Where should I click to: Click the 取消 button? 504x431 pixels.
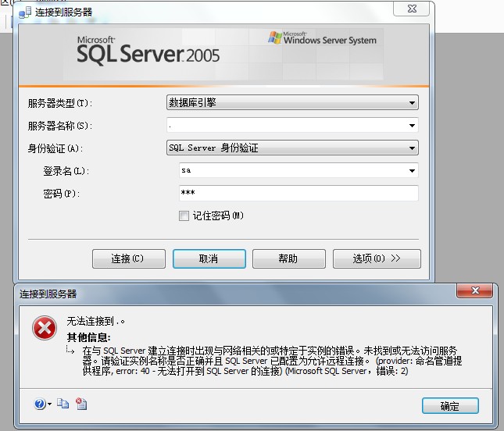coord(209,259)
